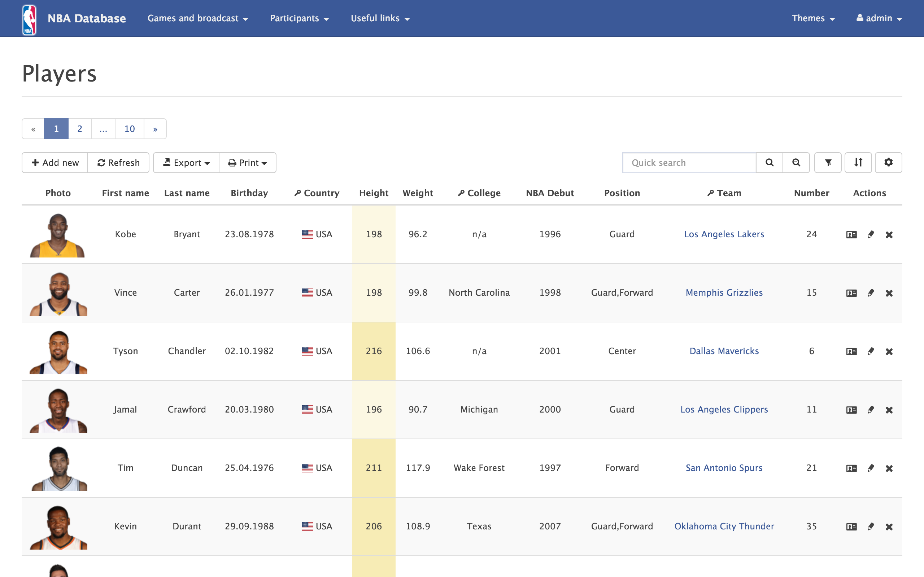Open advanced search with the zoom-minus icon
Image resolution: width=924 pixels, height=577 pixels.
pyautogui.click(x=797, y=163)
